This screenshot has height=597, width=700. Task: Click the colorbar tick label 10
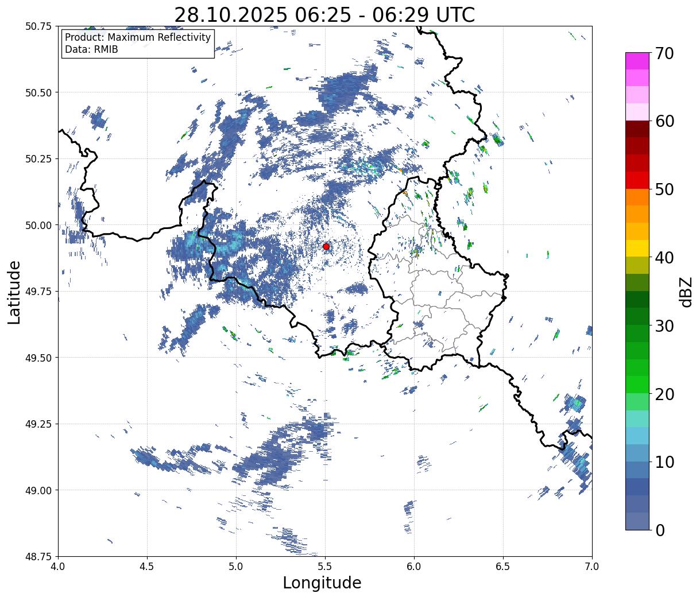click(x=664, y=462)
